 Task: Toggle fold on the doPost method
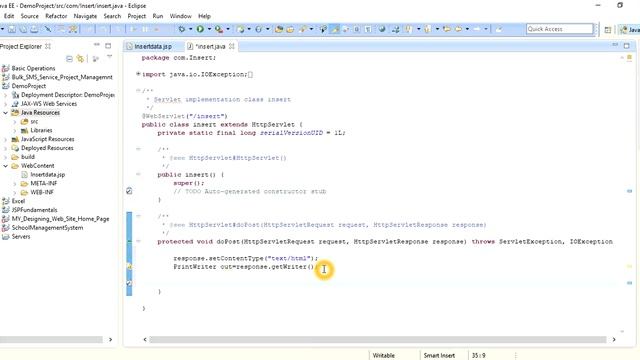pos(138,241)
